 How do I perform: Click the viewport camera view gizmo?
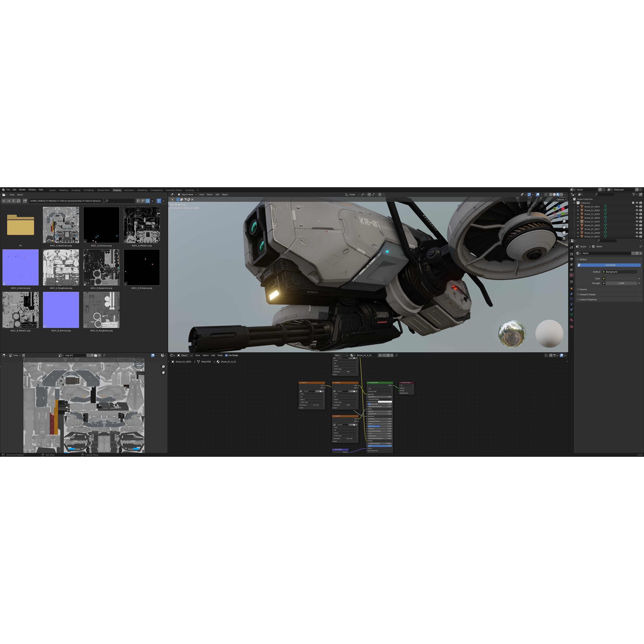tap(564, 233)
